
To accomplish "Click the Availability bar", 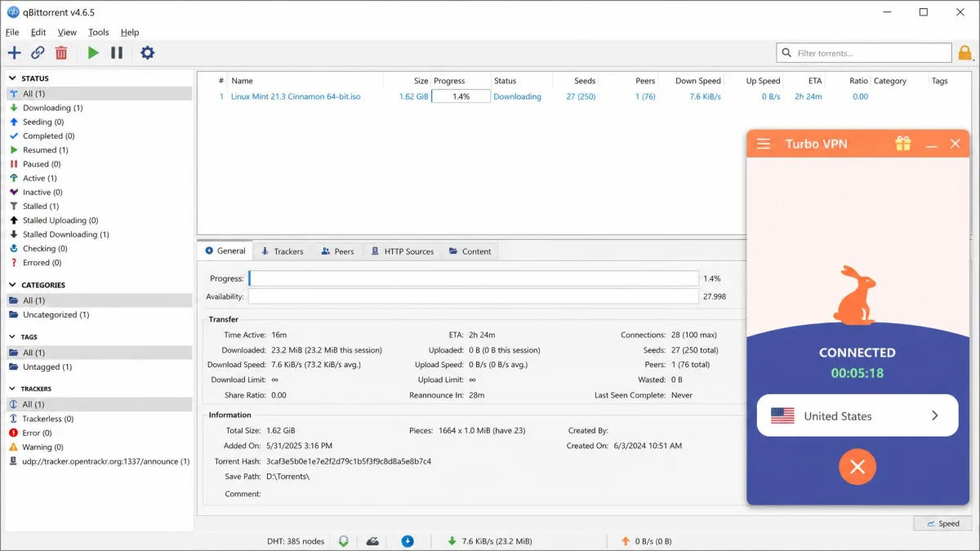I will tap(474, 296).
